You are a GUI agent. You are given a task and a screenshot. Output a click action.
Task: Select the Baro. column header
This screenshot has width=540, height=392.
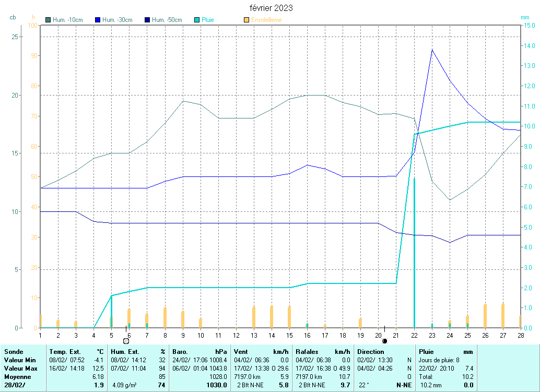click(180, 352)
